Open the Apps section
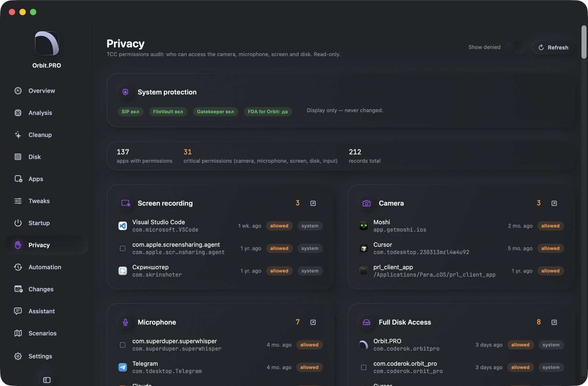The height and width of the screenshot is (386, 588). pyautogui.click(x=47, y=179)
